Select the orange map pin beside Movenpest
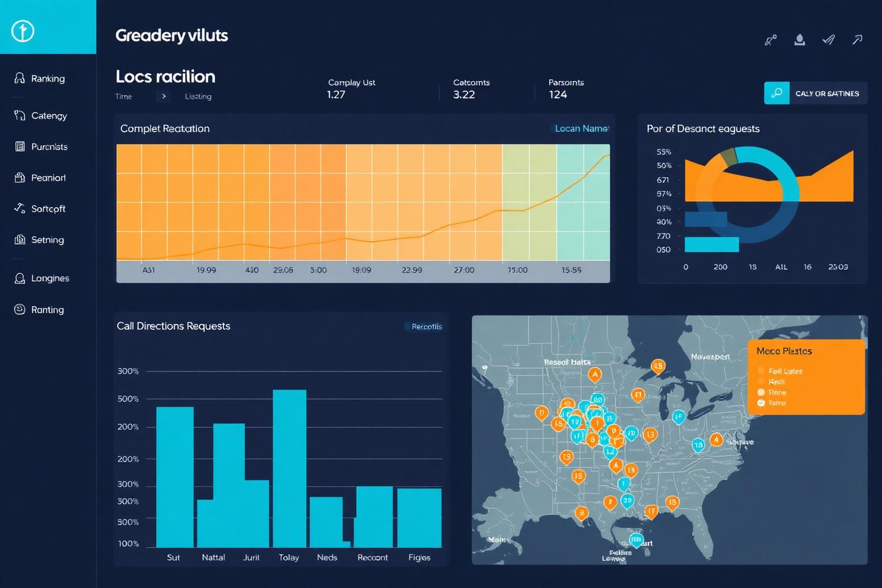This screenshot has width=882, height=588. (x=658, y=366)
